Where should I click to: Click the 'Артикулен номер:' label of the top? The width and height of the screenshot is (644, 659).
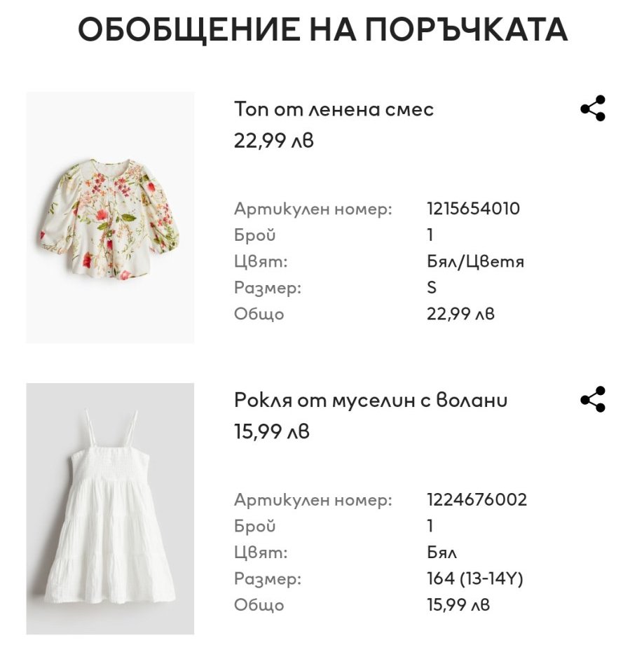tap(313, 209)
